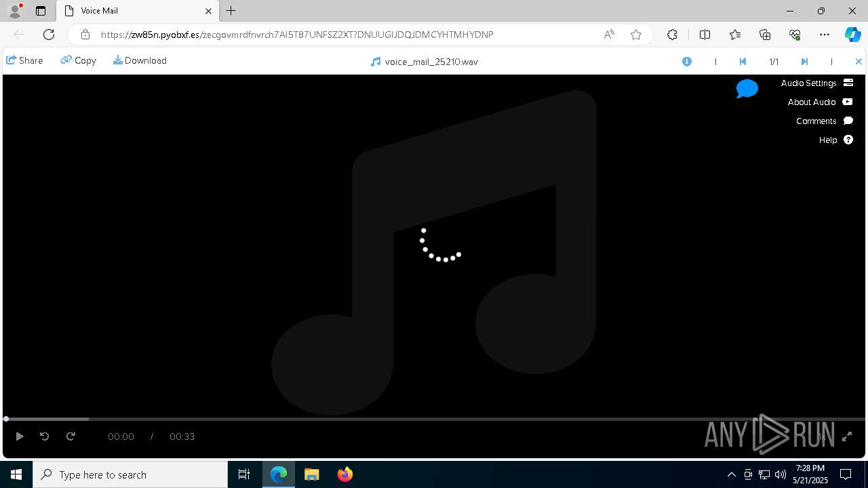Open Browser essentials

click(795, 35)
